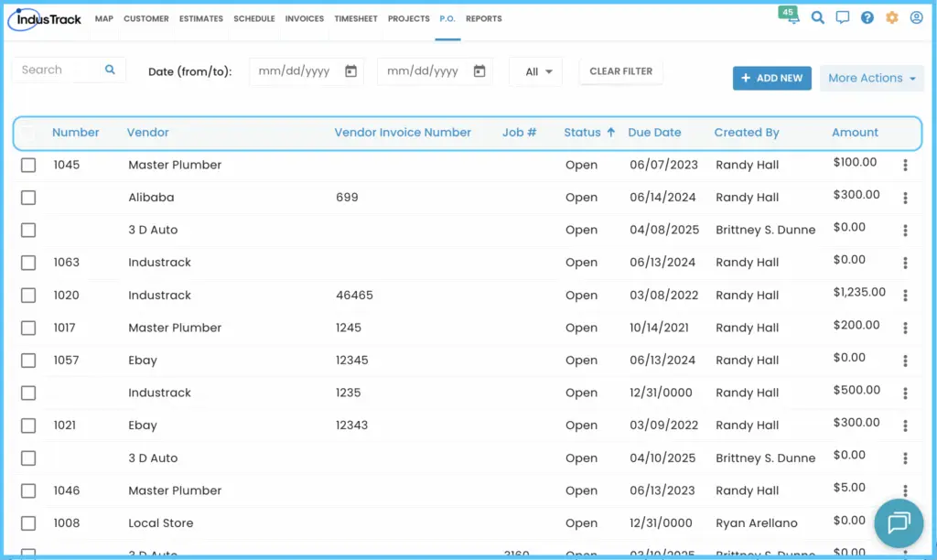937x560 pixels.
Task: Open the messages speech bubble icon in header
Action: tap(843, 17)
